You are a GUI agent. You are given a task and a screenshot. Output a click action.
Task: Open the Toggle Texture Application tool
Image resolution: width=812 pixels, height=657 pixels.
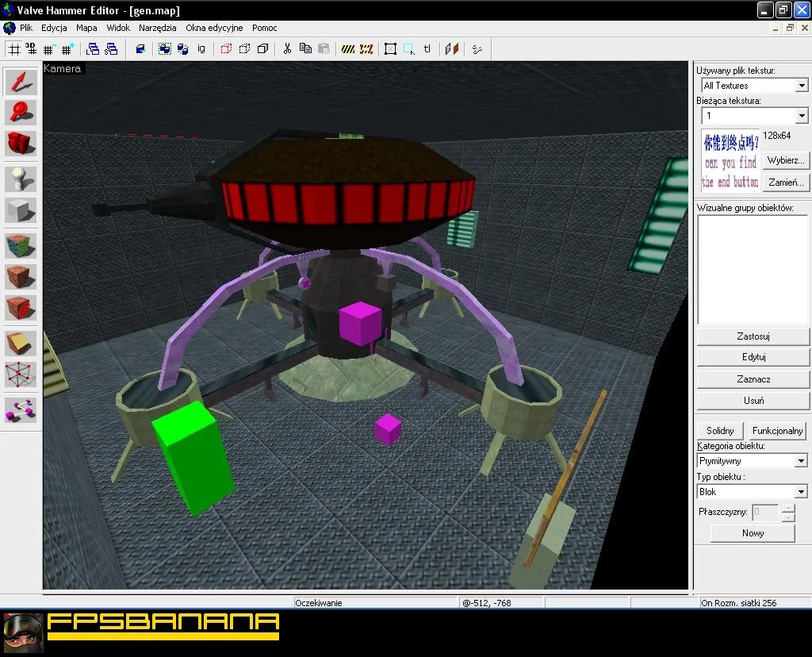point(21,246)
